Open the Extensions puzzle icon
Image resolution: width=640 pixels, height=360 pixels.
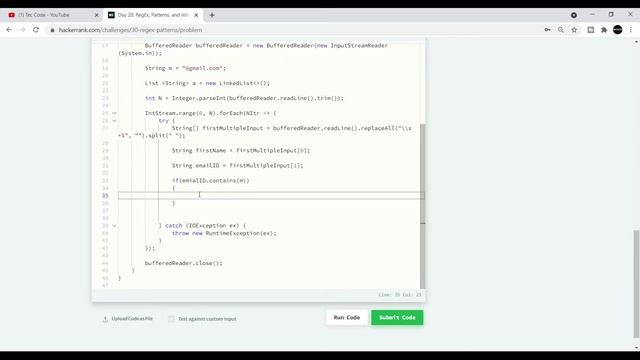click(604, 30)
